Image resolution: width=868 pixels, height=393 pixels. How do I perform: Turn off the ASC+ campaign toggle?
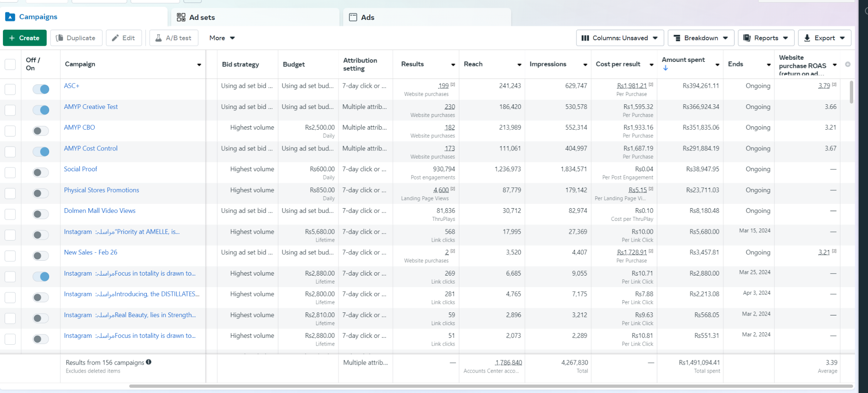click(x=41, y=89)
